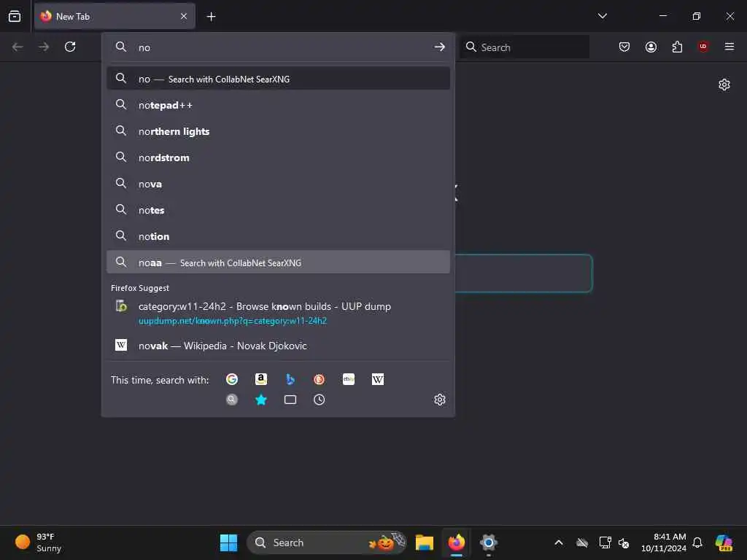This screenshot has height=560, width=747.
Task: Search History using the clock icon
Action: tap(320, 400)
